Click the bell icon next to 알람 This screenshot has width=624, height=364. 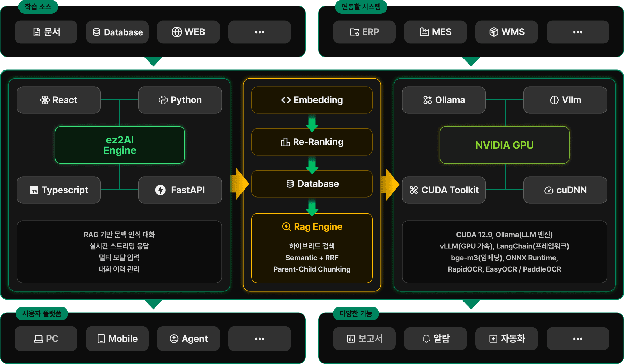(426, 339)
